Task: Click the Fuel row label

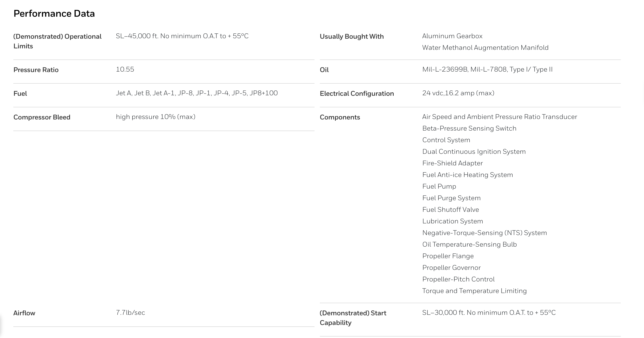Action: click(x=20, y=93)
